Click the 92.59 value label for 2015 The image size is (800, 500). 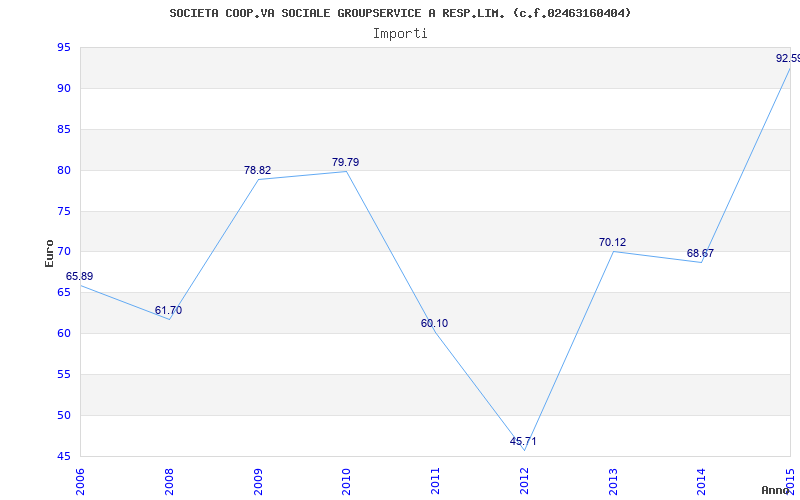788,58
